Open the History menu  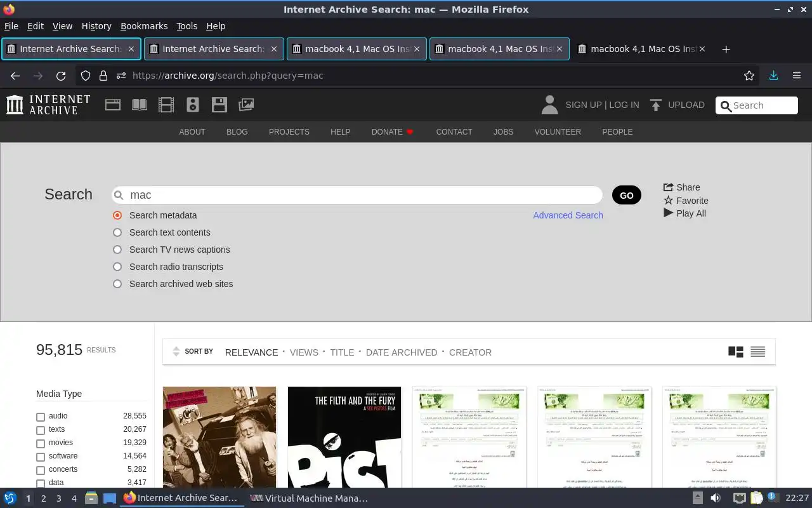pyautogui.click(x=96, y=26)
